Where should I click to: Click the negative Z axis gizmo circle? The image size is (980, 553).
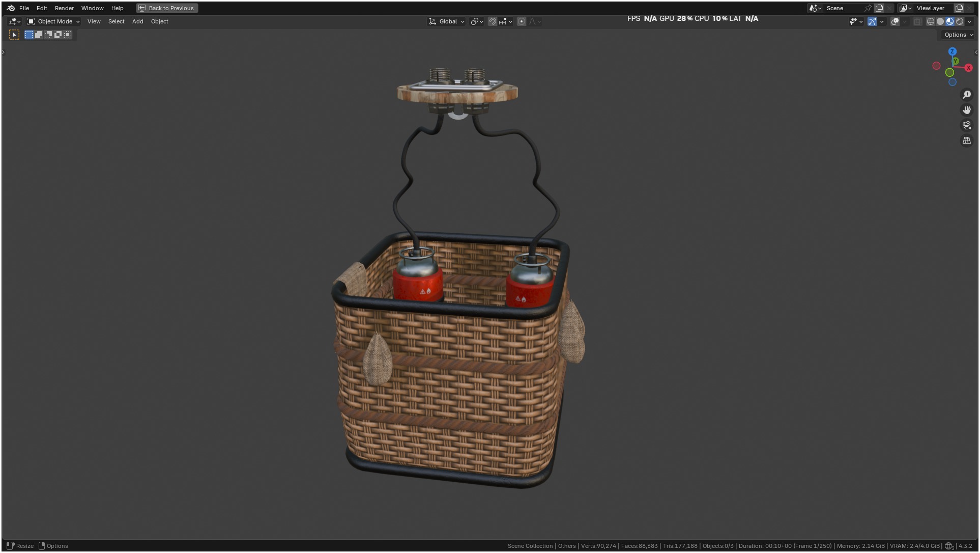click(953, 82)
